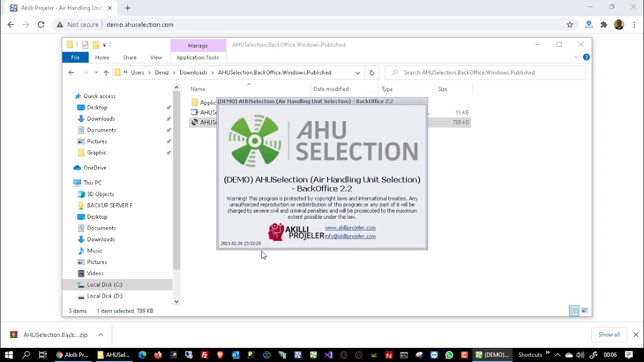Image resolution: width=644 pixels, height=362 pixels.
Task: Open Task View on the taskbar
Action: [x=43, y=355]
